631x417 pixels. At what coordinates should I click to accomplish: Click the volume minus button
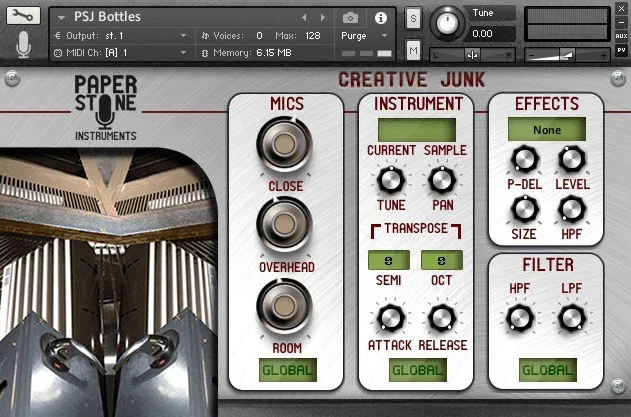(x=531, y=56)
